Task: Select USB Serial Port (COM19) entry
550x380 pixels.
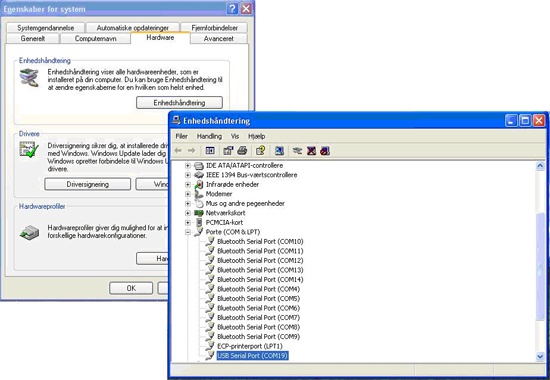Action: pos(252,355)
